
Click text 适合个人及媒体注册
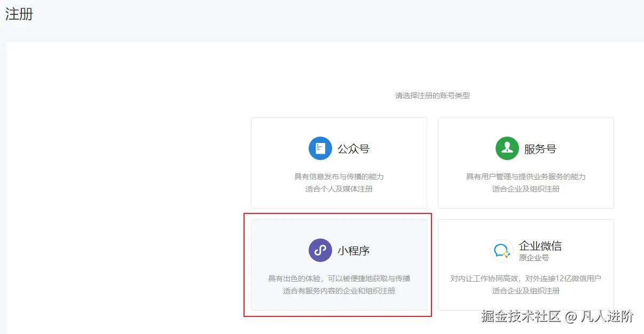pos(339,189)
